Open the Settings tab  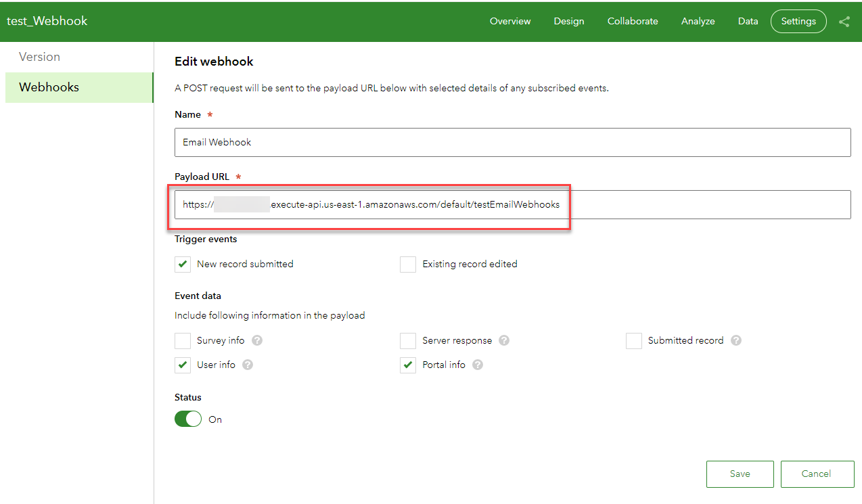pyautogui.click(x=798, y=21)
